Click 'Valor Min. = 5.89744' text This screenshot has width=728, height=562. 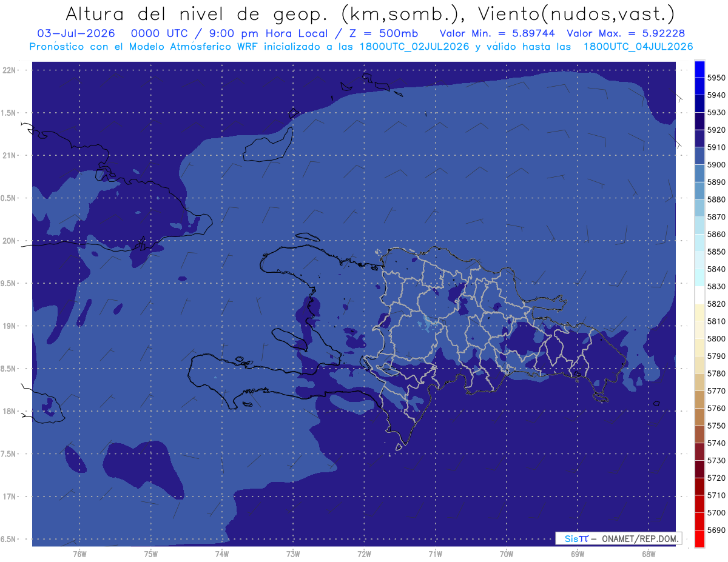click(x=497, y=33)
